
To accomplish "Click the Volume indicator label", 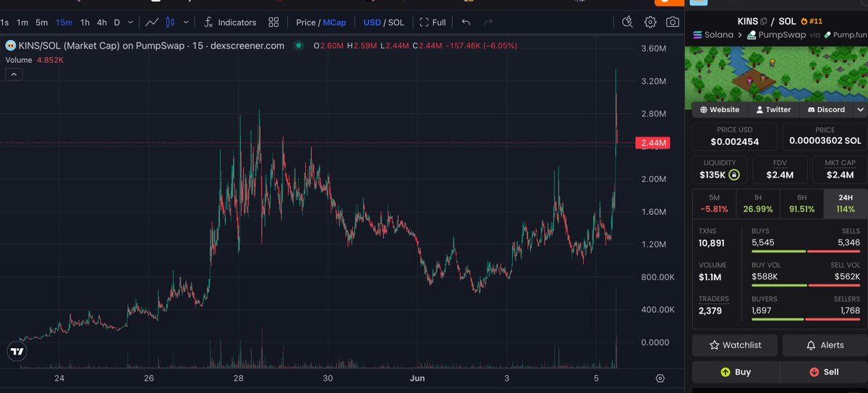I will click(20, 59).
